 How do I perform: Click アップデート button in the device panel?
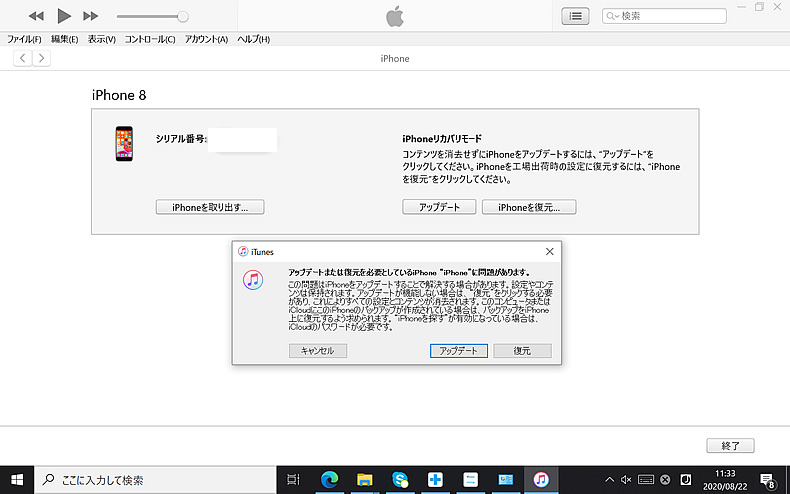point(439,207)
